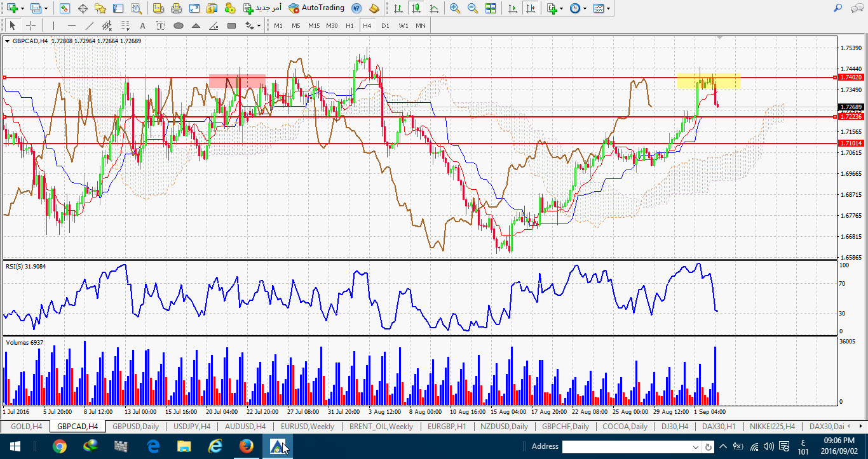Open the Profiles toolbar icon
Image resolution: width=868 pixels, height=459 pixels.
[35, 8]
